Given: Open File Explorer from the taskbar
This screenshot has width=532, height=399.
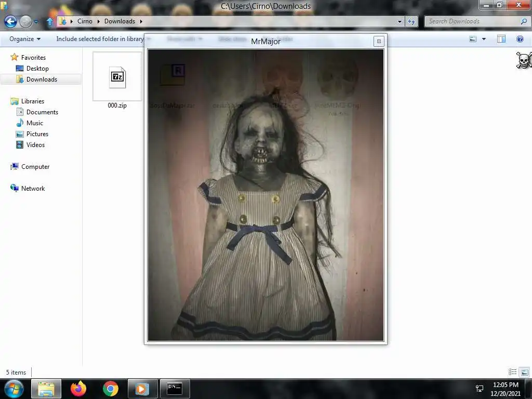Looking at the screenshot, I should point(46,389).
